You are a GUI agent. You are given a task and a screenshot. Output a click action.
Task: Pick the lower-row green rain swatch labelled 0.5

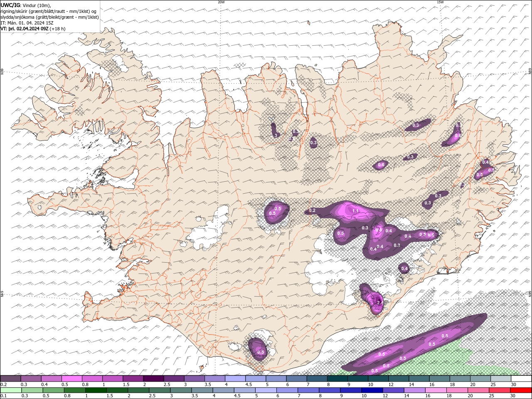pyautogui.click(x=53, y=390)
